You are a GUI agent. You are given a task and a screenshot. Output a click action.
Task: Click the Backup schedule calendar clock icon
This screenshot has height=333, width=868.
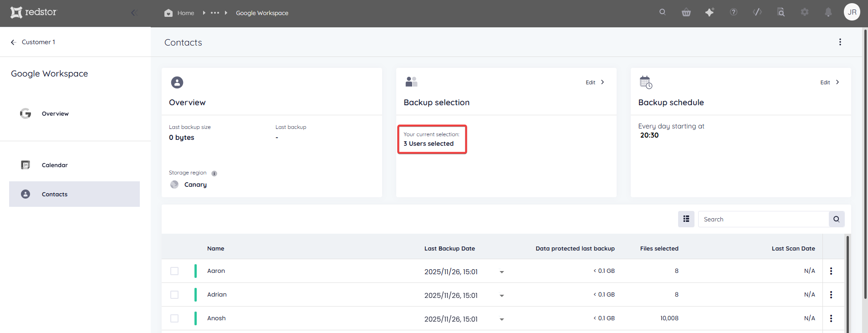pyautogui.click(x=646, y=82)
